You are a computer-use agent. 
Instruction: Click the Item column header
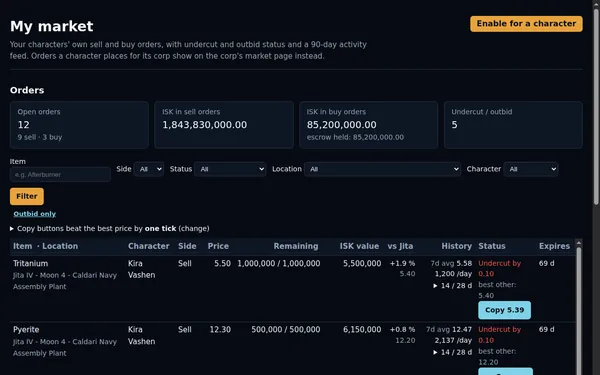pos(23,246)
